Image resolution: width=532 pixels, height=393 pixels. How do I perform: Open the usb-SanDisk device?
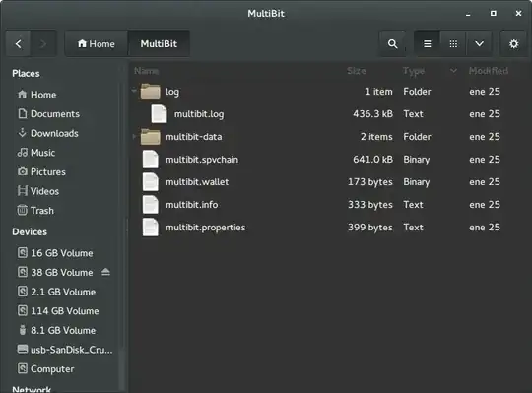pyautogui.click(x=65, y=350)
